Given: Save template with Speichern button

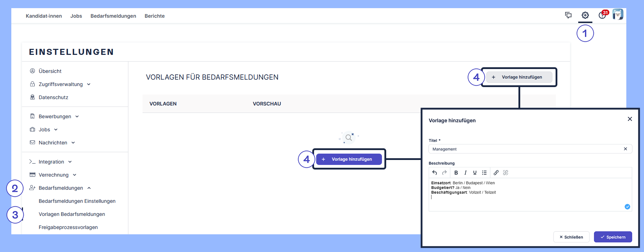Looking at the screenshot, I should (613, 237).
